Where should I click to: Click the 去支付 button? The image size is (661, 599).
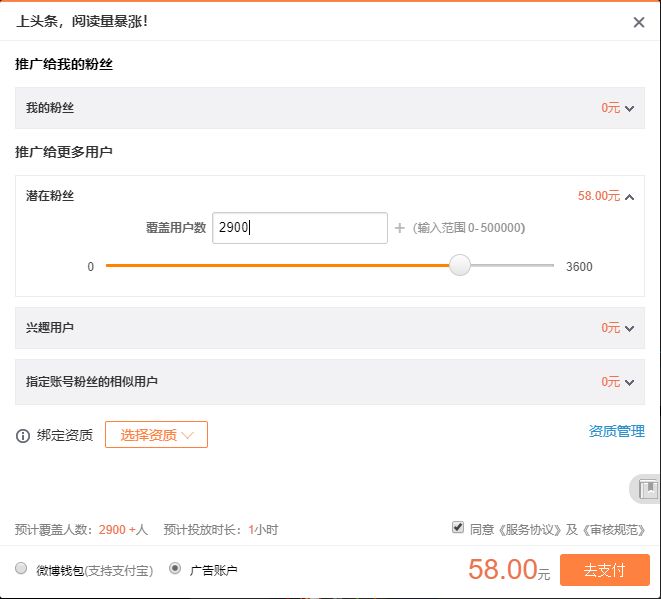[605, 570]
